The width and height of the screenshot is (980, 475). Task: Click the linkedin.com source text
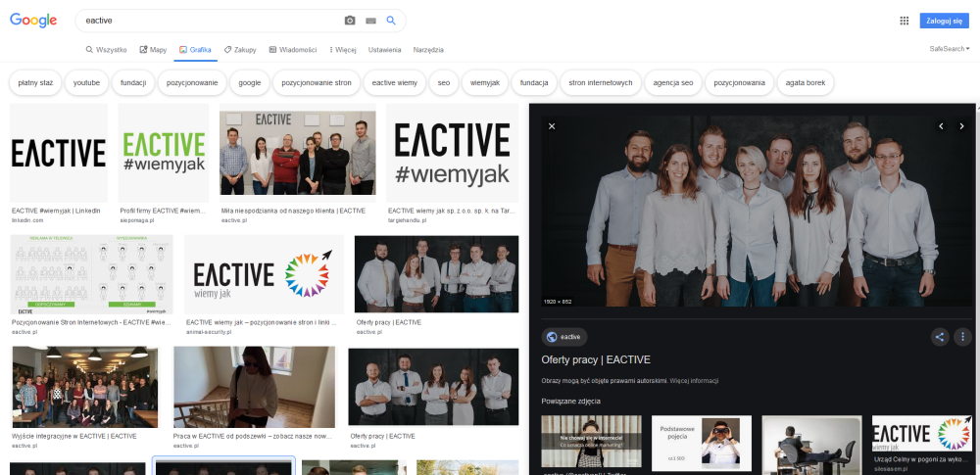(x=27, y=220)
